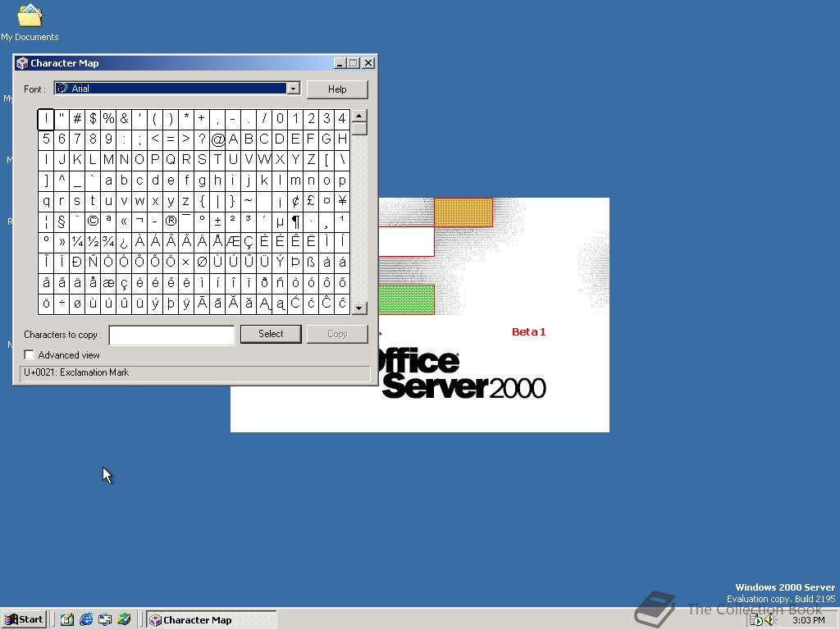Click the U+0021 Exclamation Mark status text

[x=76, y=372]
